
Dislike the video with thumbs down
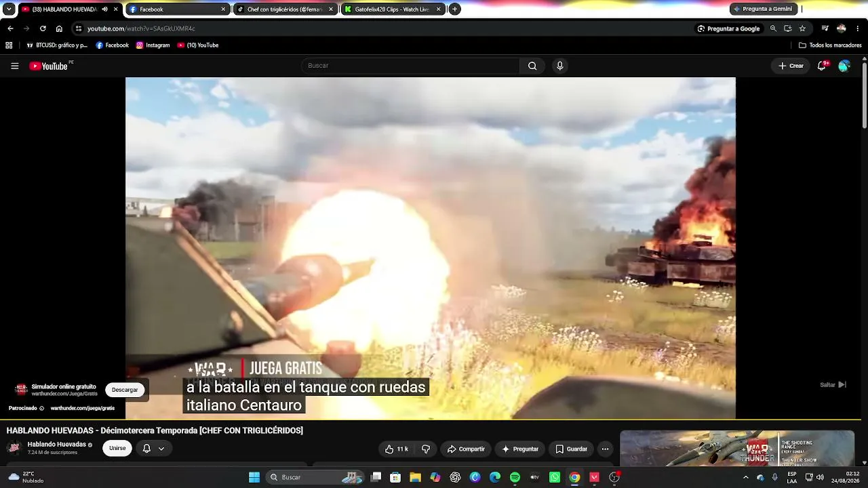(426, 449)
